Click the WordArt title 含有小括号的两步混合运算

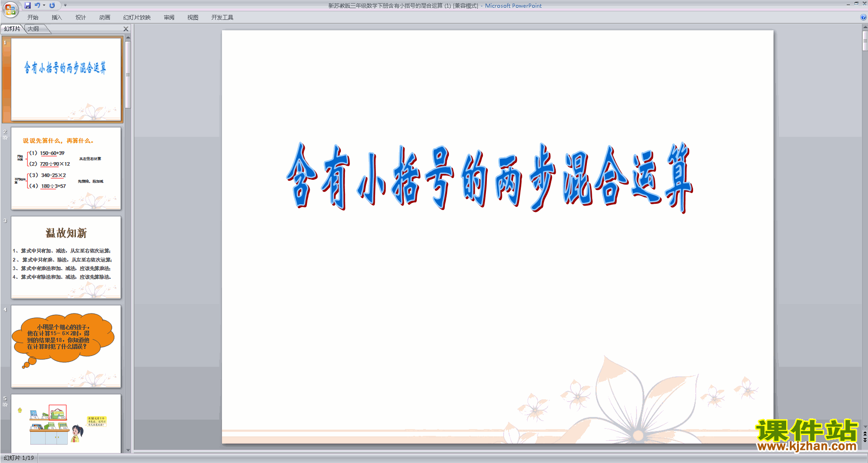point(490,178)
